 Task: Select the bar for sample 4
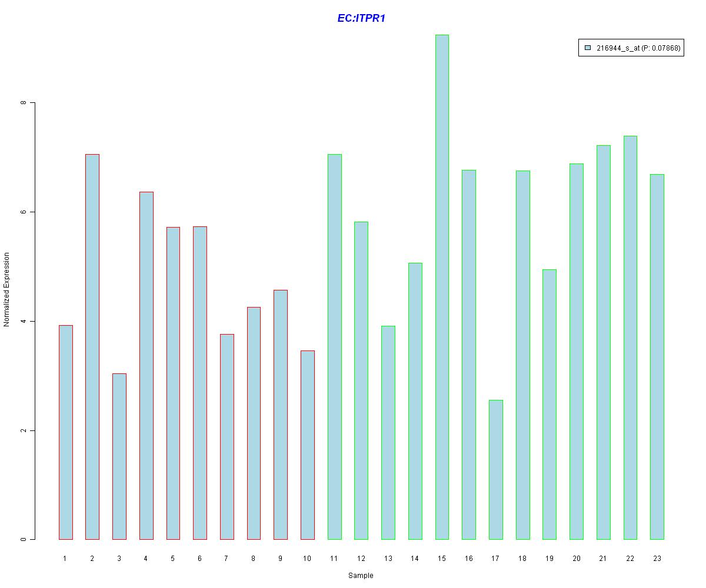(146, 366)
